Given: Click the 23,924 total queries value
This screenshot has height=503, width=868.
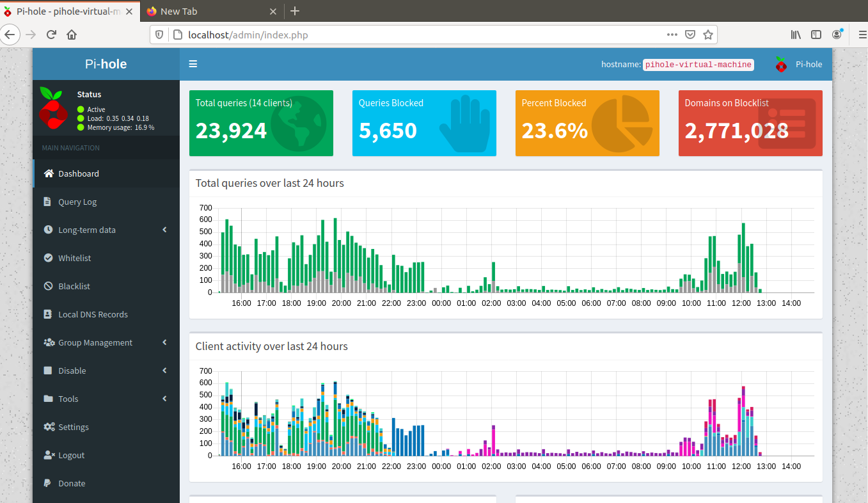Looking at the screenshot, I should pos(231,131).
